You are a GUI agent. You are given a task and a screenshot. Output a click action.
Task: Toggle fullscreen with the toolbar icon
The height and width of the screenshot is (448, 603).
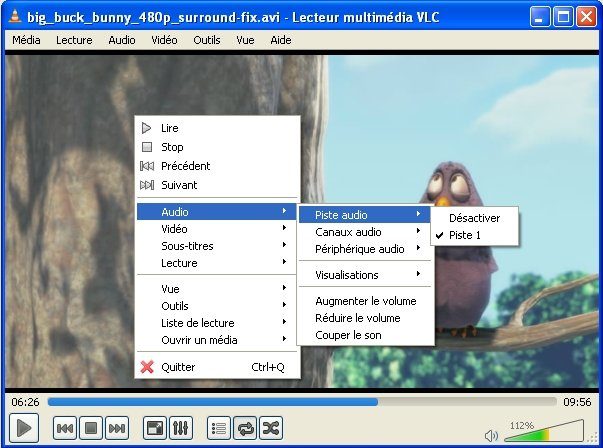pos(155,428)
